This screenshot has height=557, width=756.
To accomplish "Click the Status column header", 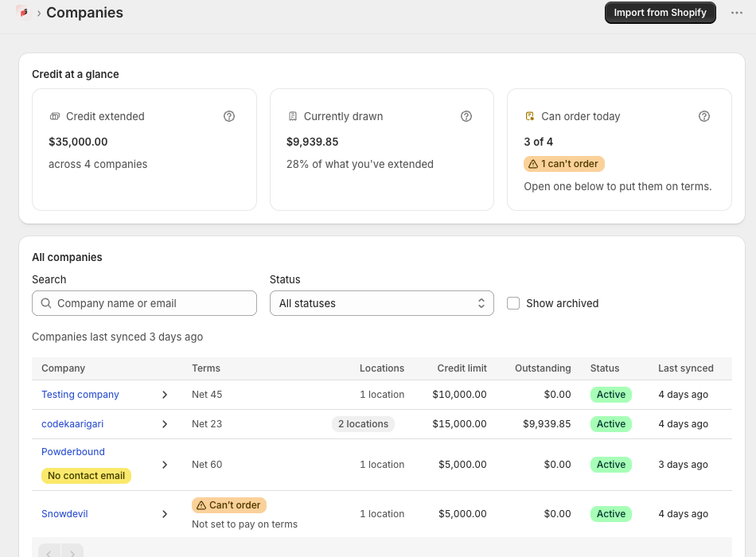I will (x=605, y=368).
